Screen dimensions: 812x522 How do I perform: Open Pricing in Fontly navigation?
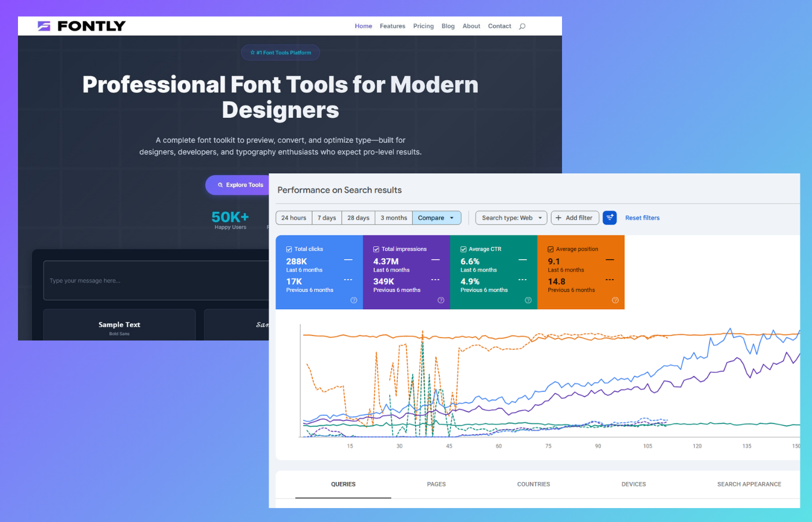(423, 26)
